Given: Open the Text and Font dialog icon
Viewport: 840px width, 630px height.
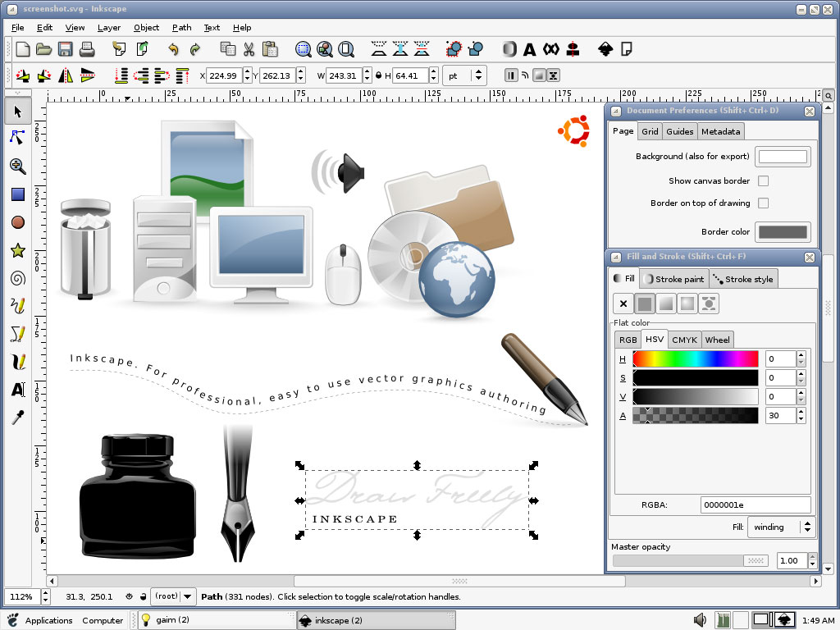Looking at the screenshot, I should [x=529, y=49].
